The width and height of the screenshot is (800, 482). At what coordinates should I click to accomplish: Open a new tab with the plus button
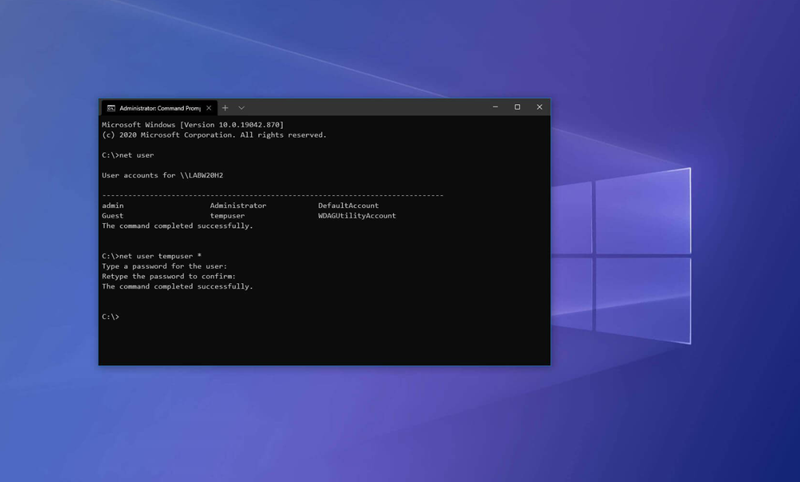click(x=225, y=108)
